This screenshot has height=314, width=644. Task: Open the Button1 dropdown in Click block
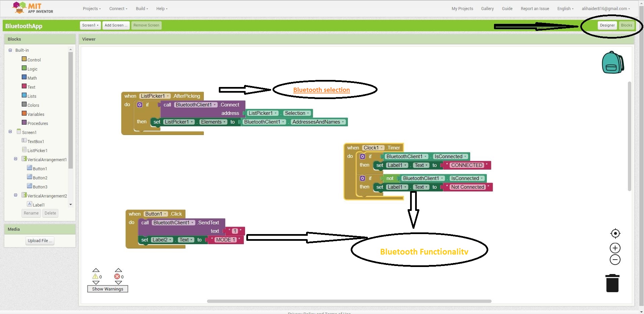coord(156,214)
